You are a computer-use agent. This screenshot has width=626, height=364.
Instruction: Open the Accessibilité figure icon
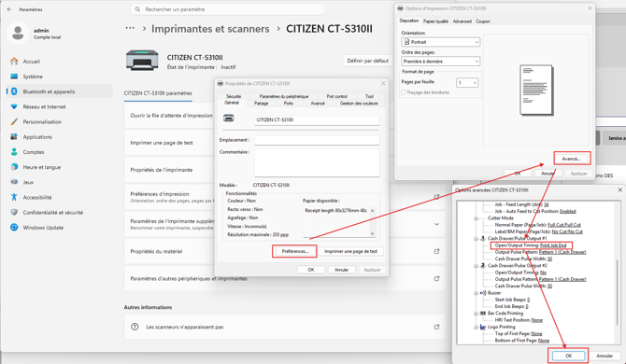14,197
